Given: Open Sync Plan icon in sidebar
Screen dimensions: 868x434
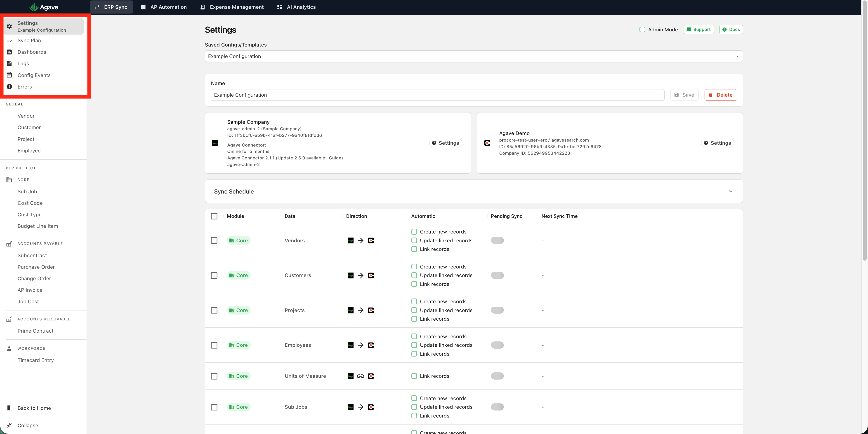Looking at the screenshot, I should [9, 40].
